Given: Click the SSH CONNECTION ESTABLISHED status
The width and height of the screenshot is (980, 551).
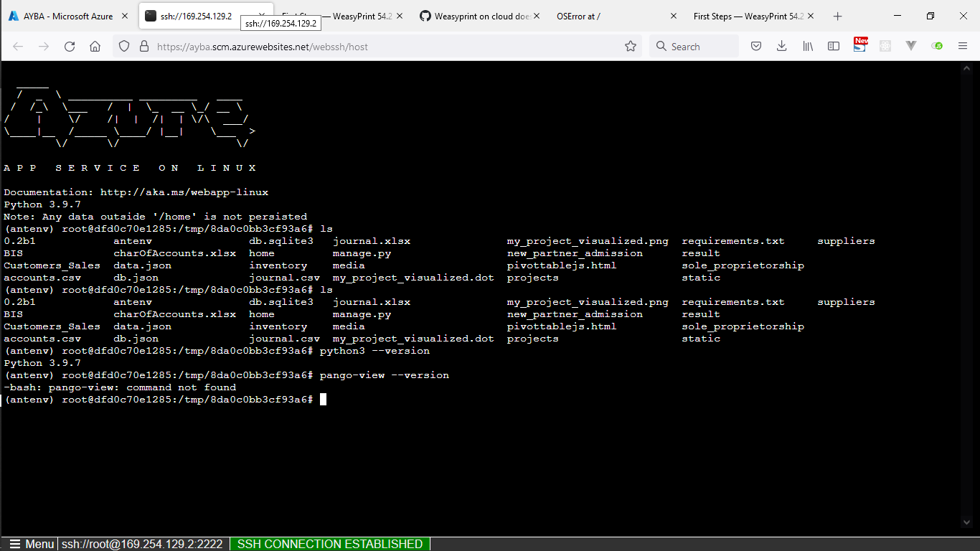Looking at the screenshot, I should pyautogui.click(x=329, y=544).
